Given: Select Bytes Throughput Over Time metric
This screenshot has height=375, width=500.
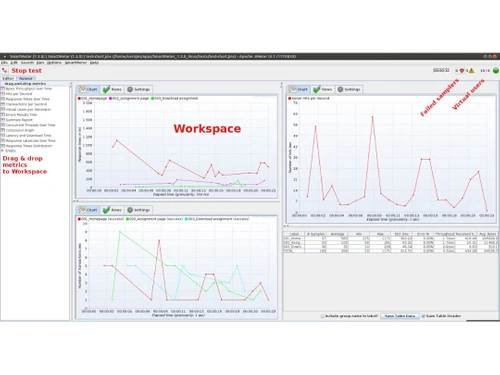Looking at the screenshot, I should [x=27, y=89].
